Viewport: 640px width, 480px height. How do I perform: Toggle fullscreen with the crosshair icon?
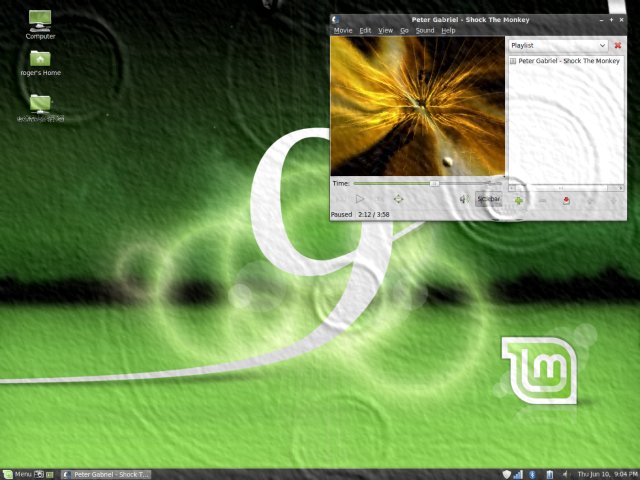(x=398, y=199)
